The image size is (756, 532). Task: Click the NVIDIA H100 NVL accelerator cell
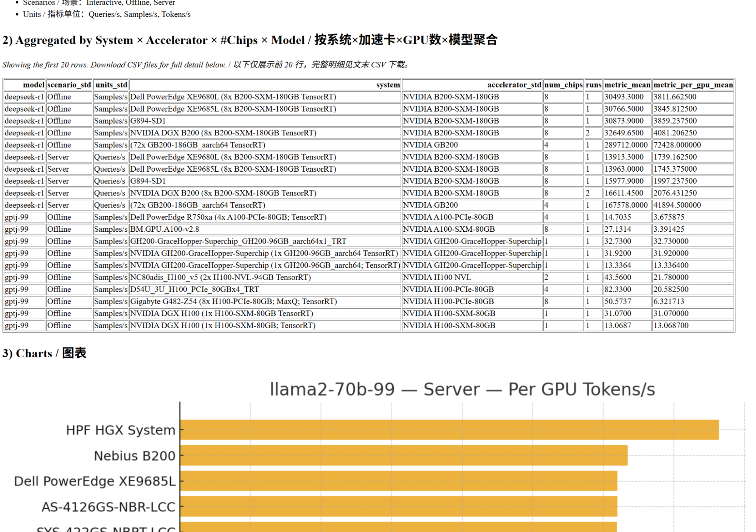tap(437, 277)
